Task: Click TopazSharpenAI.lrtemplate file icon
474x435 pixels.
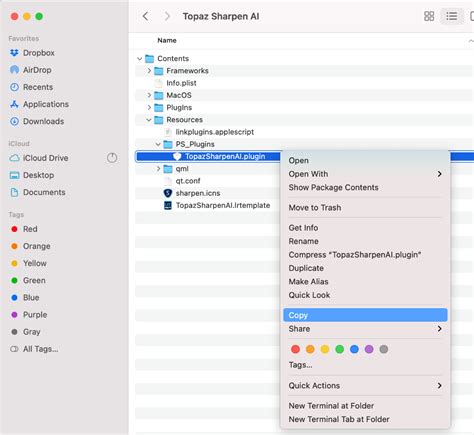Action: coord(168,205)
